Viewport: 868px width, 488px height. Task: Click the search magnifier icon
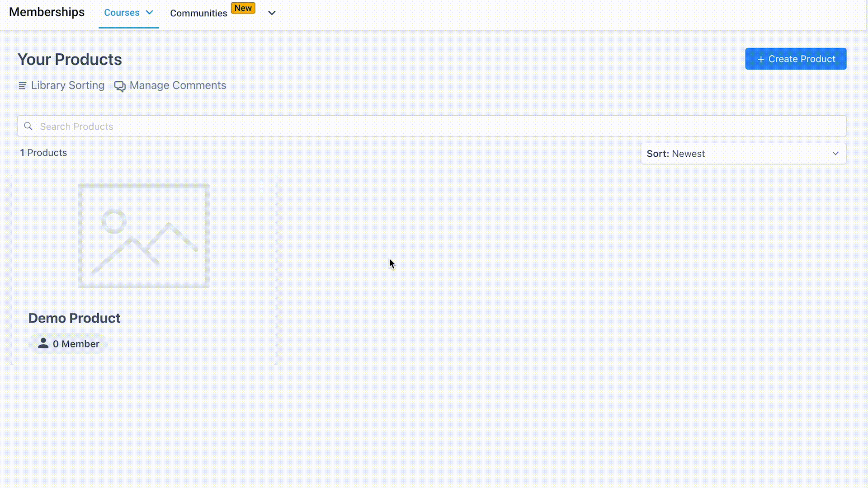28,126
